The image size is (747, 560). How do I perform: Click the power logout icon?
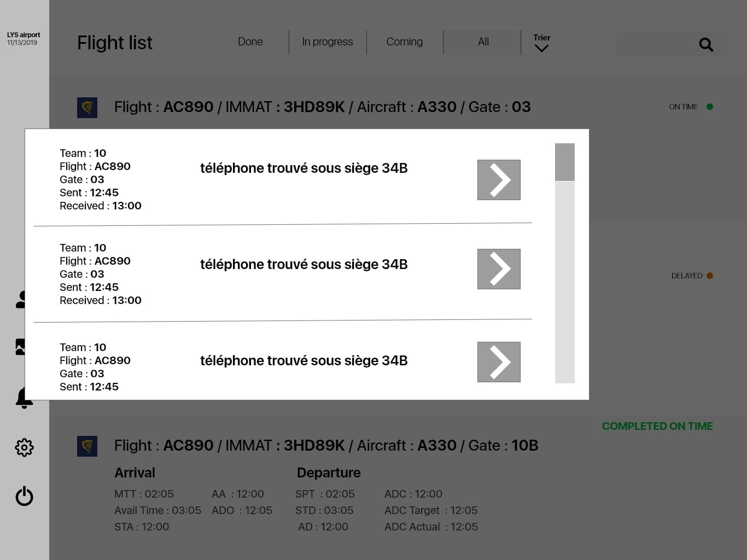[24, 496]
